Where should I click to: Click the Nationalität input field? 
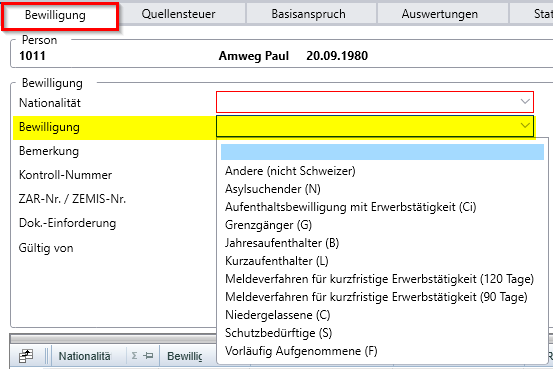(x=375, y=102)
